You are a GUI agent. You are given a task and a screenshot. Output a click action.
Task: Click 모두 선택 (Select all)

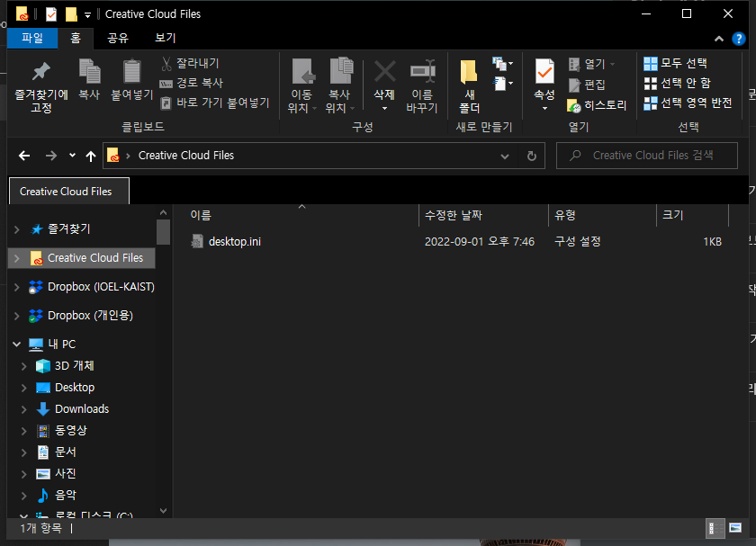point(676,63)
